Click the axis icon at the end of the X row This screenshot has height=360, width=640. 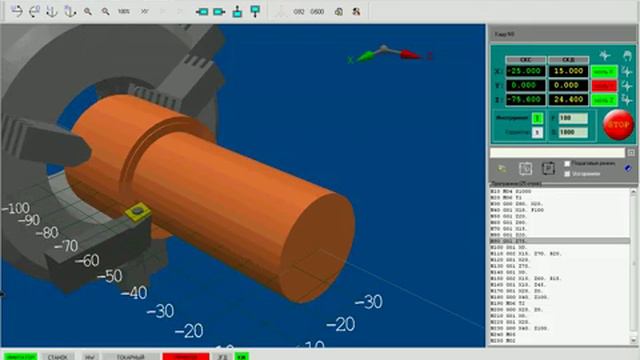[x=627, y=72]
